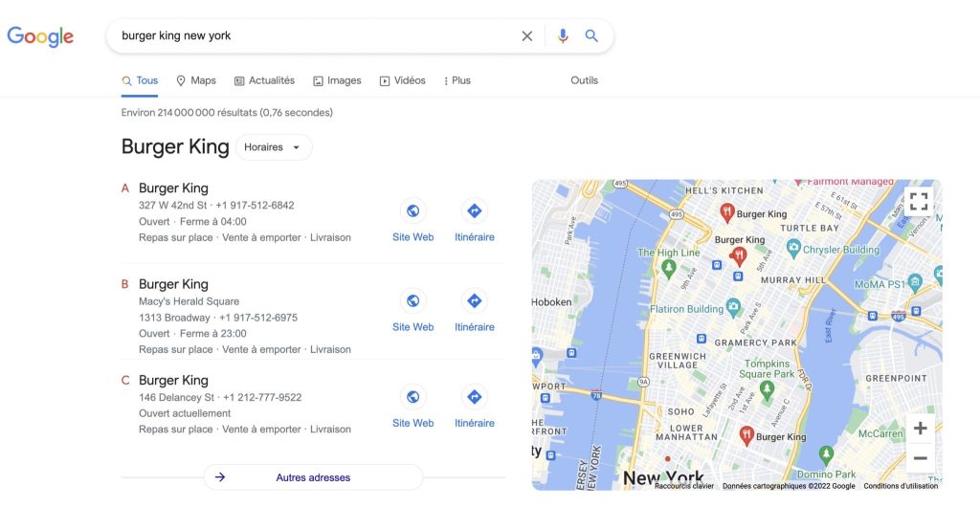Click the results count text
Image resolution: width=980 pixels, height=508 pixels.
(227, 113)
